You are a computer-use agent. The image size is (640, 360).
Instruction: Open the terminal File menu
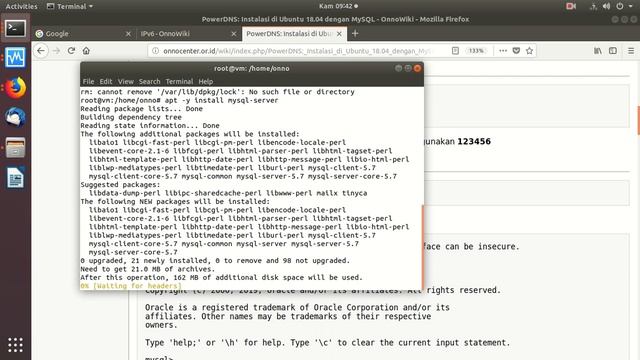(x=88, y=81)
